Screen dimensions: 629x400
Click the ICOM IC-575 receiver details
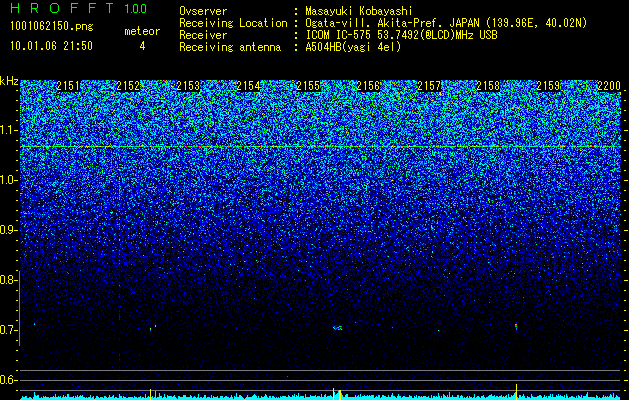click(401, 35)
